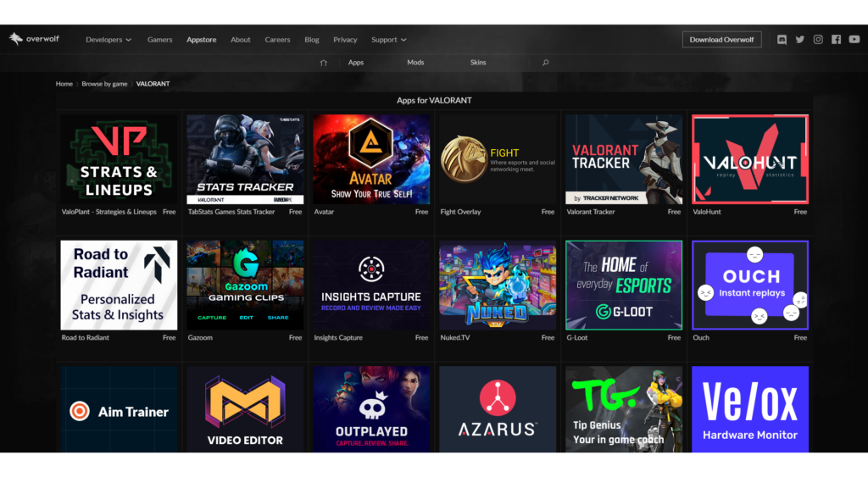Open the Ouch Instant replays thumbnail
This screenshot has height=488, width=868.
[x=750, y=285]
